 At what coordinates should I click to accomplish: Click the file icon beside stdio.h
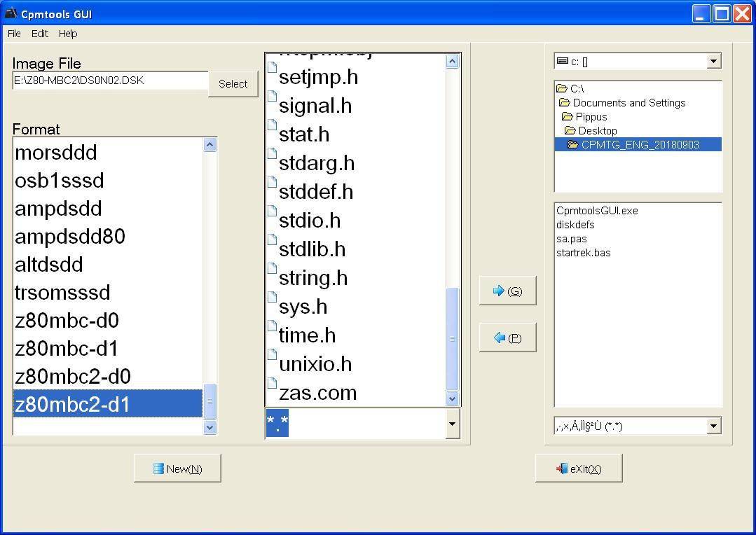(273, 213)
